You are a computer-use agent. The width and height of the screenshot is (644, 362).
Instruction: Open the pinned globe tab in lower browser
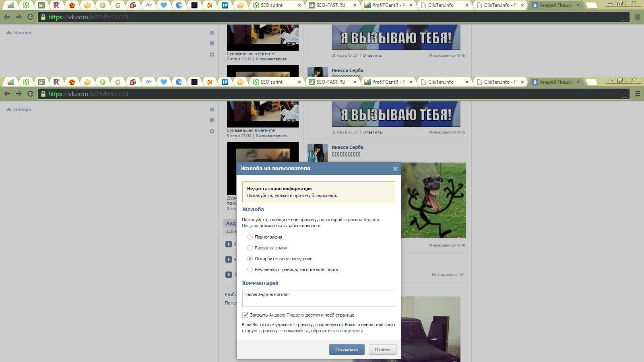pyautogui.click(x=179, y=82)
